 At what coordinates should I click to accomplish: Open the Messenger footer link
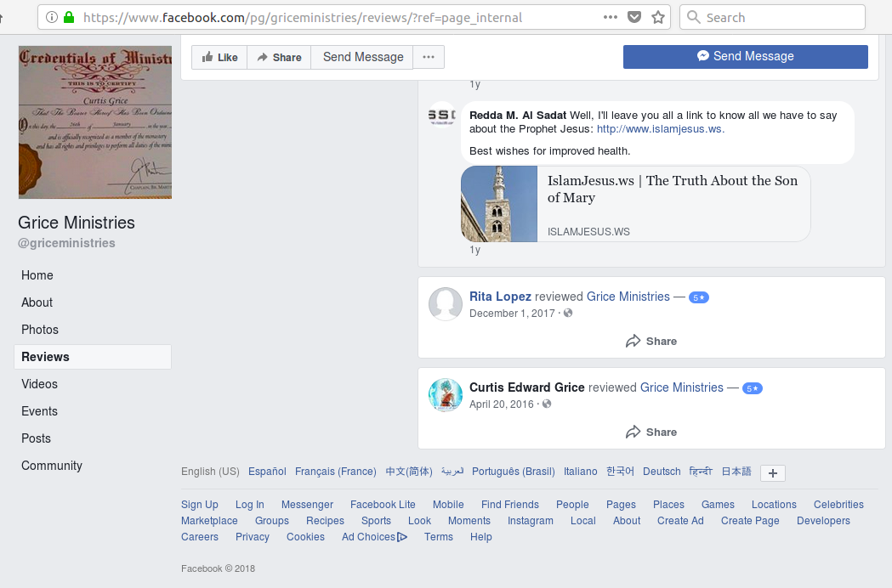[307, 505]
